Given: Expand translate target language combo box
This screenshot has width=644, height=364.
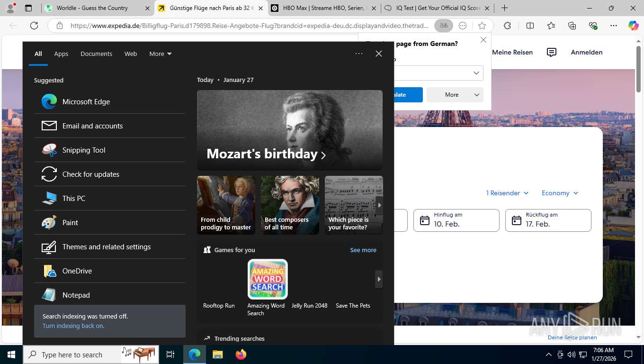Looking at the screenshot, I should pos(438,73).
